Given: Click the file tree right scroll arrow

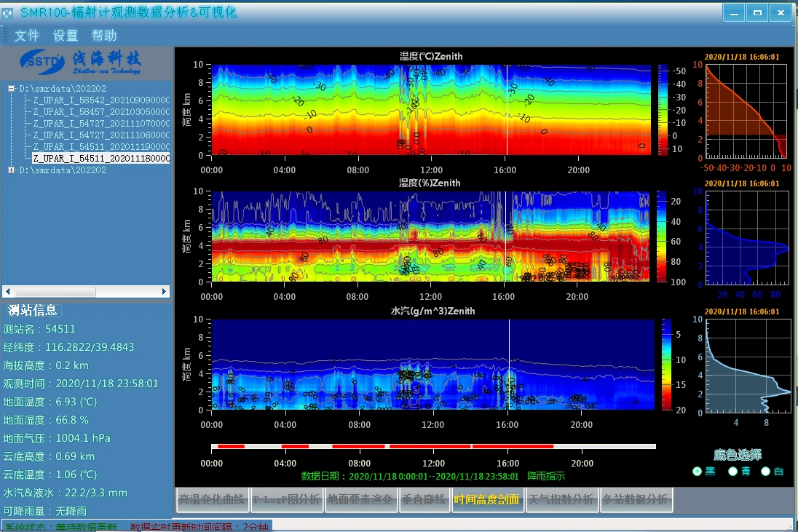Looking at the screenshot, I should (165, 291).
